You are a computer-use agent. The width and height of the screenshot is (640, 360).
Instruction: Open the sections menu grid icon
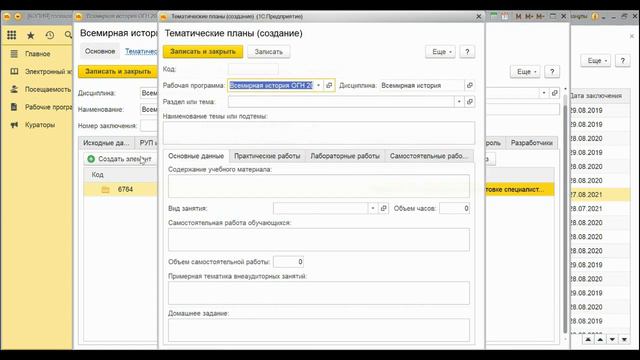click(x=11, y=35)
